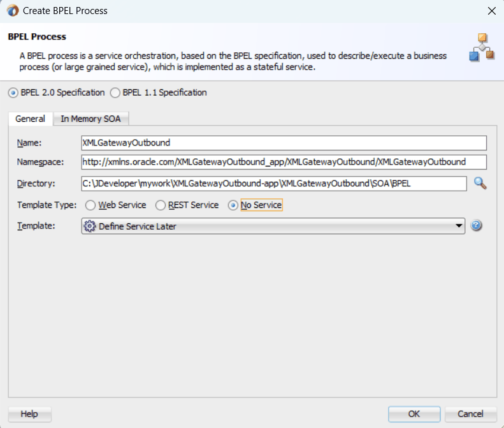Close the Create BPEL Process dialog

491,11
